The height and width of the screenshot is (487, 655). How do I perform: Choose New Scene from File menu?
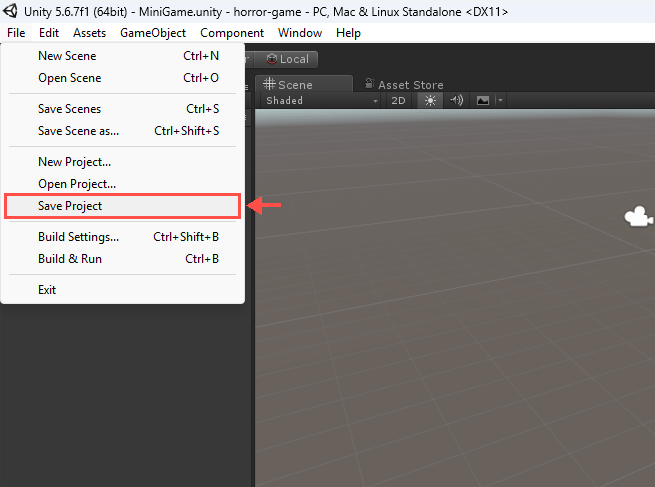click(x=122, y=56)
